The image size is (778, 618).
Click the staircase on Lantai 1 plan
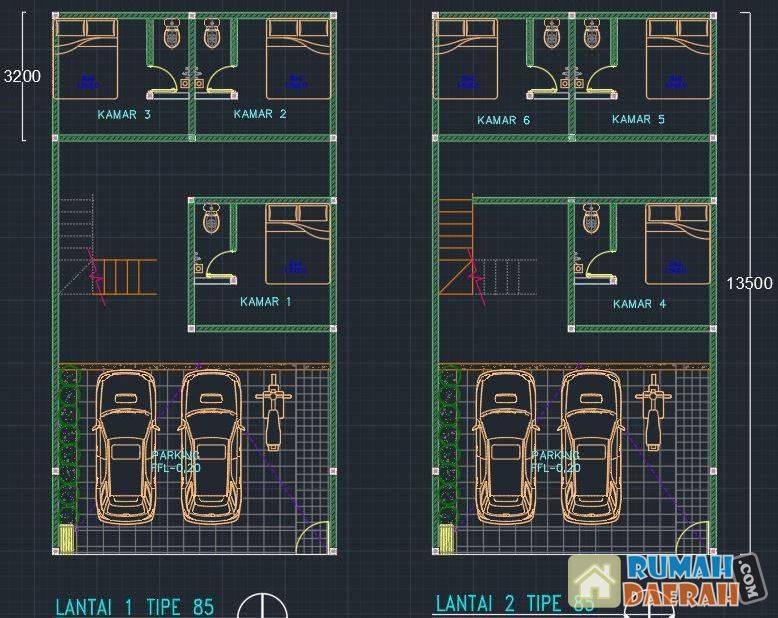(124, 276)
